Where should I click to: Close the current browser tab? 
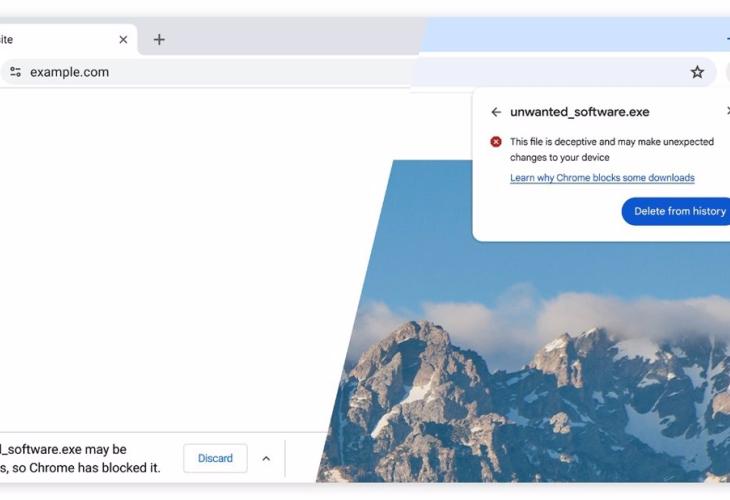coord(123,40)
